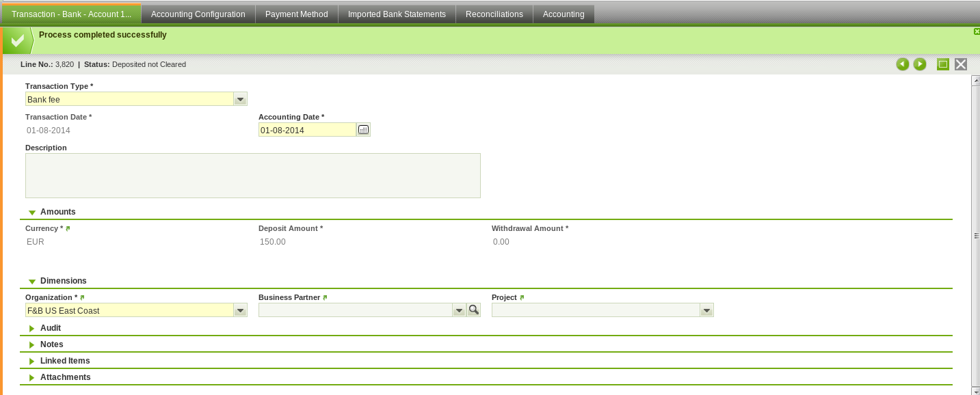Screen dimensions: 980x395
Task: Open Business Partner search magnifier
Action: tap(473, 310)
